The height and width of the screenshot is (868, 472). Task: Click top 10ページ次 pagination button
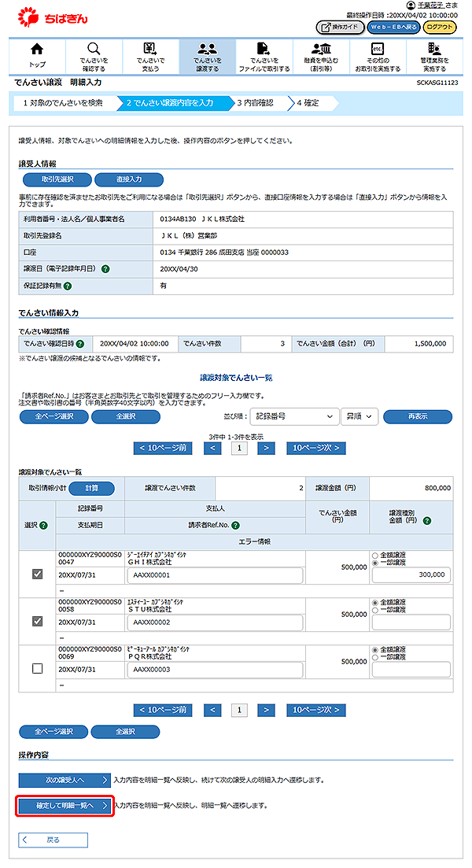[315, 448]
